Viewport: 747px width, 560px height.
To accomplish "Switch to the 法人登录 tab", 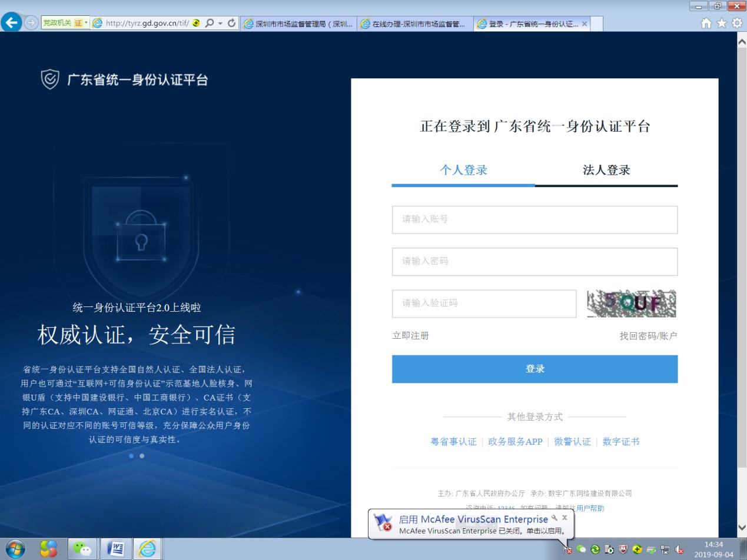I will [x=606, y=170].
